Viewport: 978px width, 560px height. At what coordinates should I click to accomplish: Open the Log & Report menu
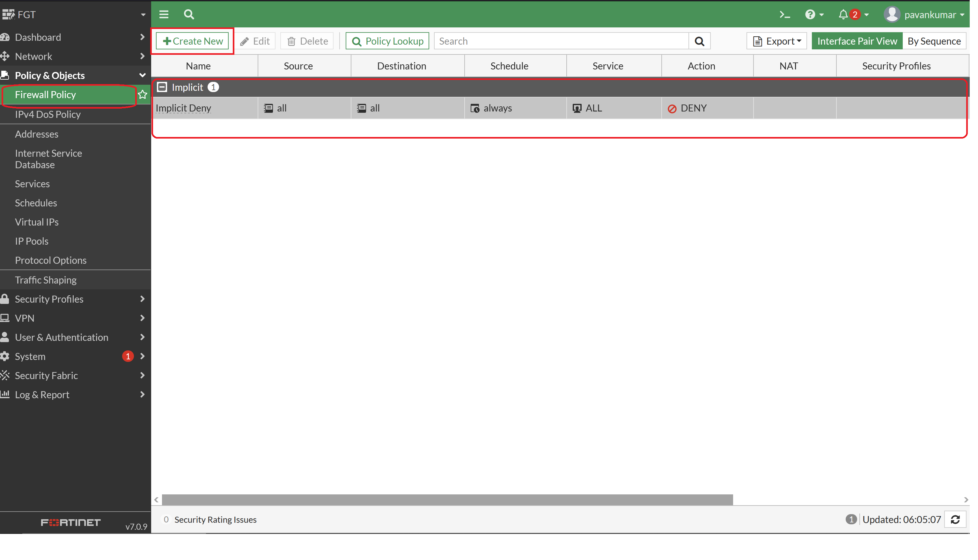pos(42,394)
